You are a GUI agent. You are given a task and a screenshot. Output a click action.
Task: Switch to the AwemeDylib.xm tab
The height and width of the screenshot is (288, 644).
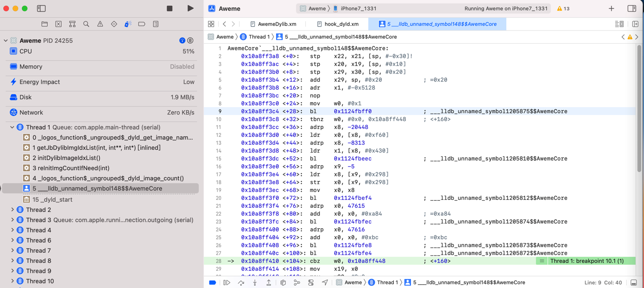273,24
